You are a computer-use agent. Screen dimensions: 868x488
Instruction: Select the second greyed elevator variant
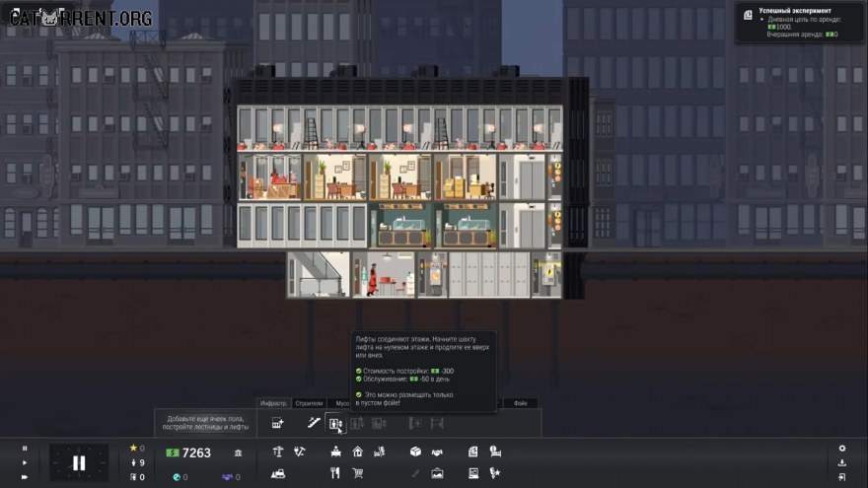pyautogui.click(x=357, y=423)
